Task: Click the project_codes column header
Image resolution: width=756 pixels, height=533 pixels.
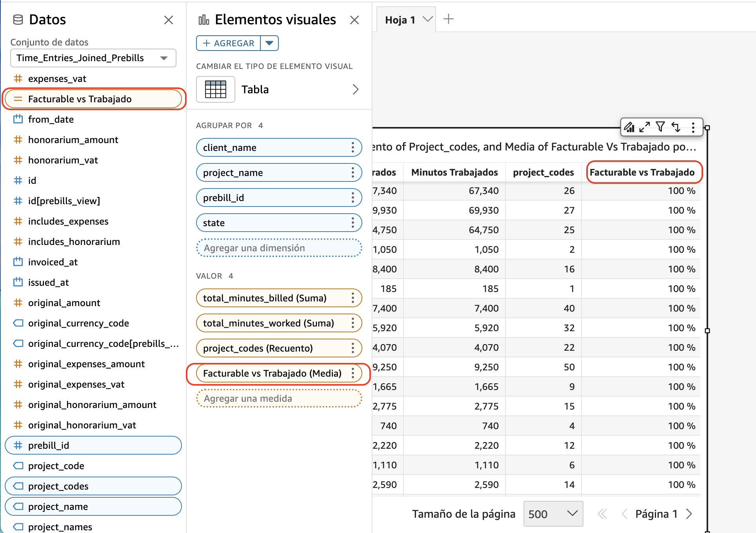Action: click(543, 172)
